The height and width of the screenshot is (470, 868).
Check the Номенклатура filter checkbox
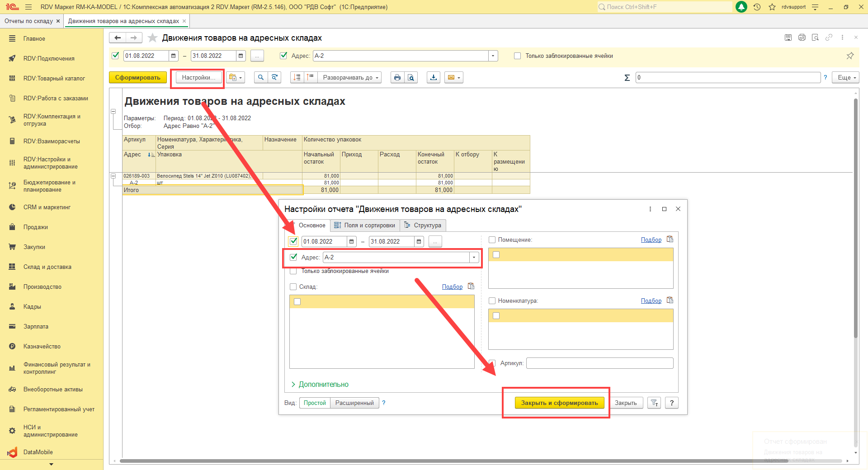(492, 301)
